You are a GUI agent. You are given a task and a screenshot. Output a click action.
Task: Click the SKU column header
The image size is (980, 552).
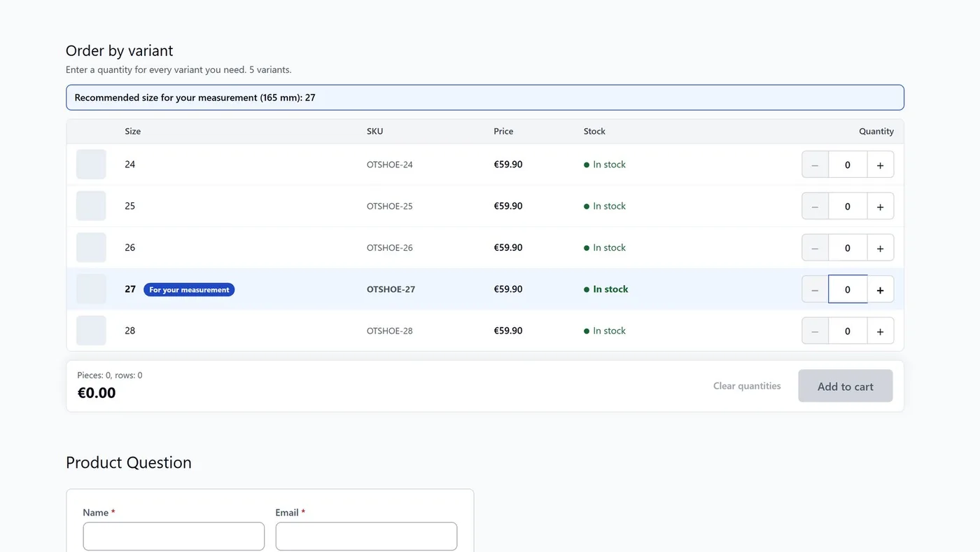[375, 131]
